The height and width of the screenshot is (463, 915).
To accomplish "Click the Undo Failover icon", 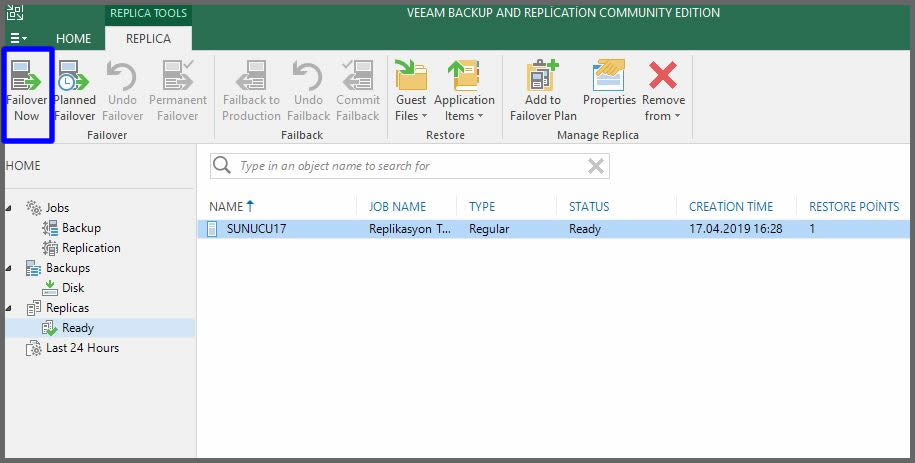I will [122, 77].
